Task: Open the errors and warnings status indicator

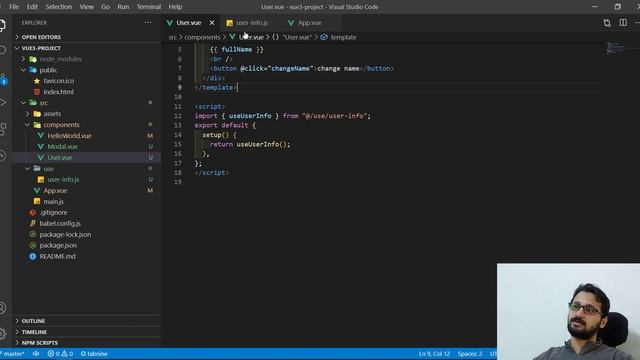Action: pyautogui.click(x=60, y=354)
